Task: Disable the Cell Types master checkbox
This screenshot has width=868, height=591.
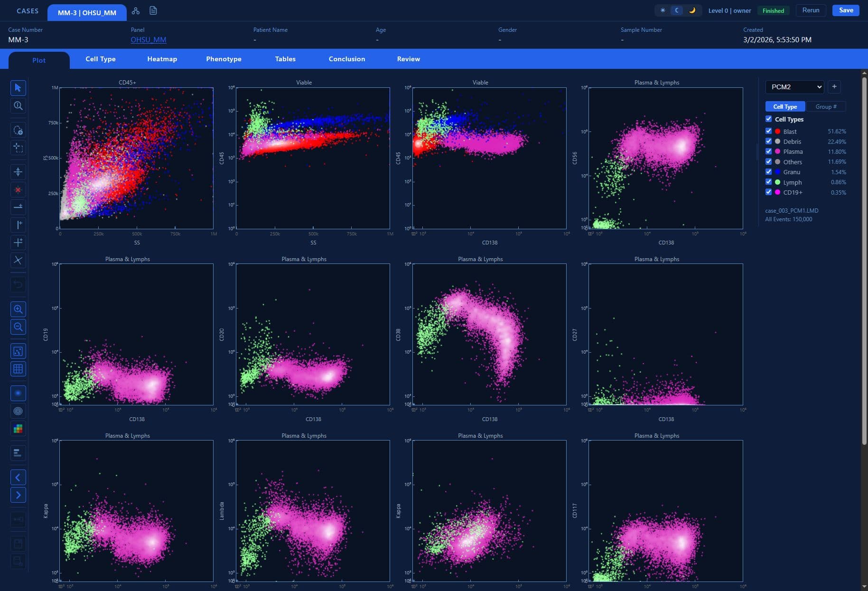Action: click(769, 119)
